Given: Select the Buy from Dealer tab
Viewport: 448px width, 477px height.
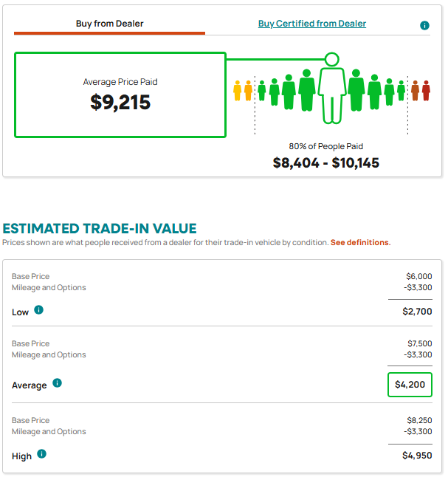Looking at the screenshot, I should pyautogui.click(x=109, y=24).
